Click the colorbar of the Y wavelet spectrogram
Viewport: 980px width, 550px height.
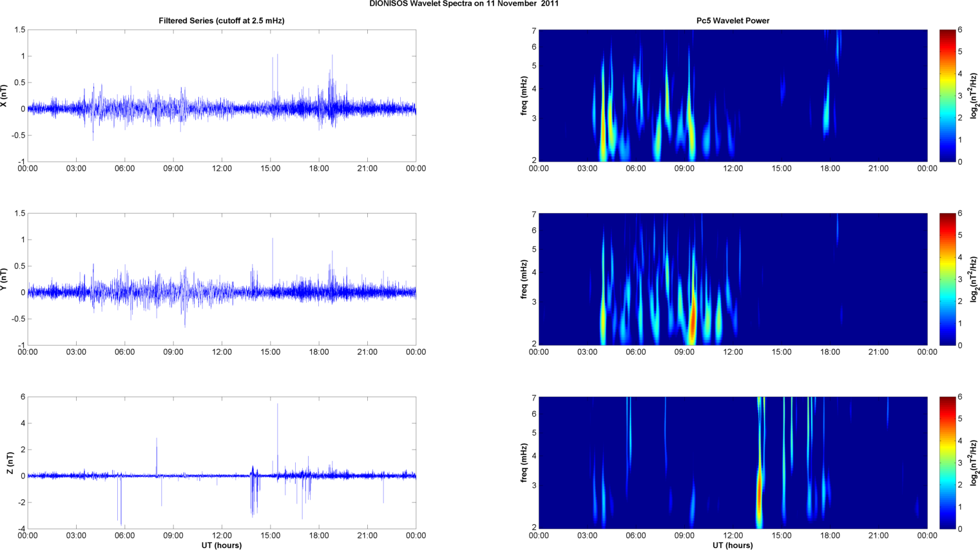pos(947,280)
